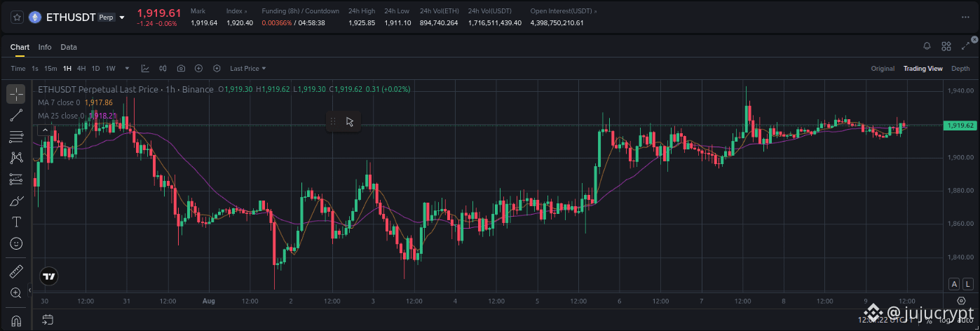Open the Index price link
980x331 pixels.
point(236,11)
